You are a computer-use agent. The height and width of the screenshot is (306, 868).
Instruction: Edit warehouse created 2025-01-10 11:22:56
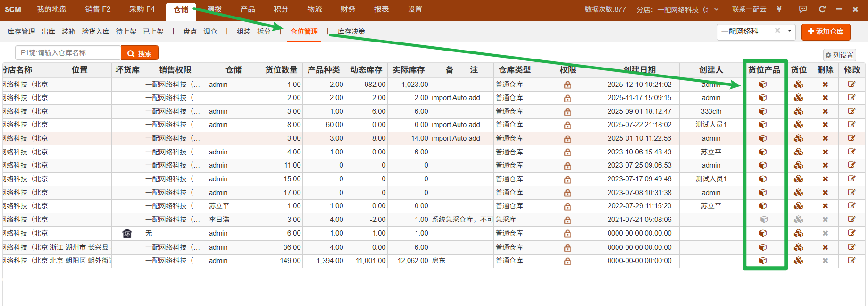(851, 138)
